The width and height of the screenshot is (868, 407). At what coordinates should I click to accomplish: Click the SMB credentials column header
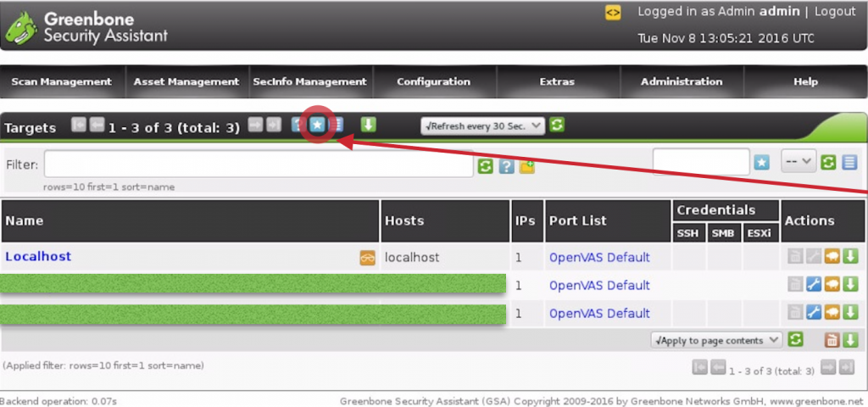723,233
